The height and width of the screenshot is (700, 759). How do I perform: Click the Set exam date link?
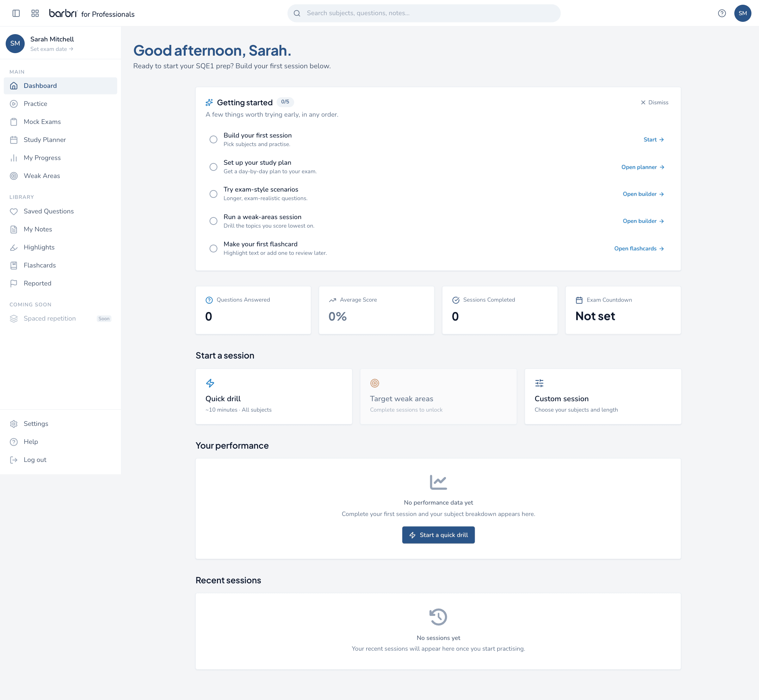pos(52,49)
